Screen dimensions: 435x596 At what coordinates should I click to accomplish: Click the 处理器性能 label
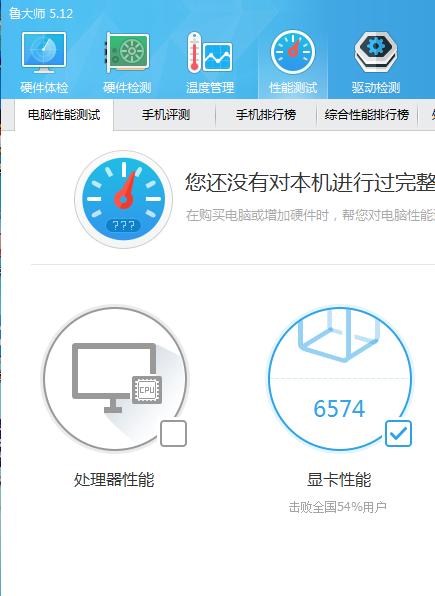(114, 480)
